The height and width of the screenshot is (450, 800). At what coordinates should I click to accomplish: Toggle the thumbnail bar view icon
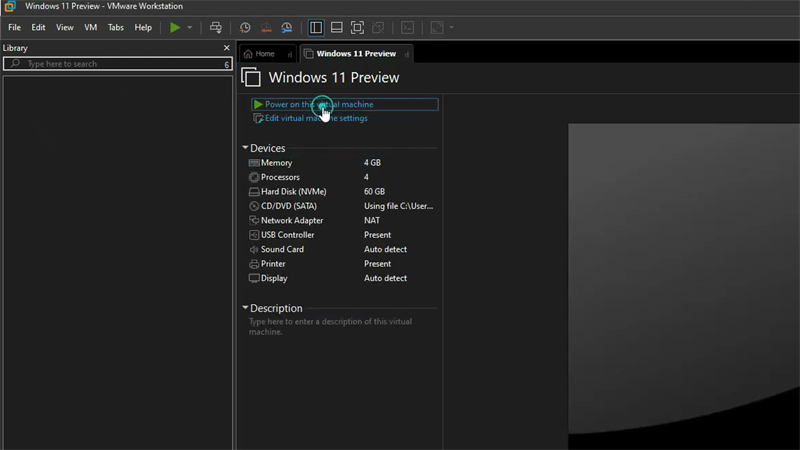pyautogui.click(x=336, y=28)
